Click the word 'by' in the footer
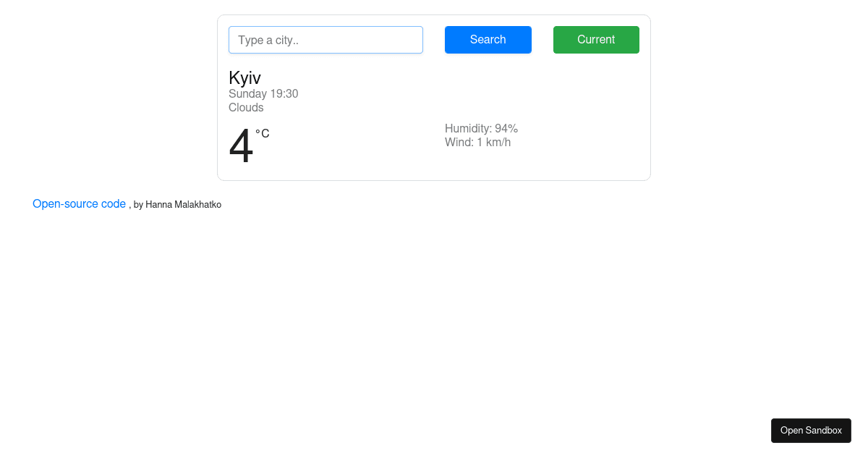The width and height of the screenshot is (868, 456). 138,205
